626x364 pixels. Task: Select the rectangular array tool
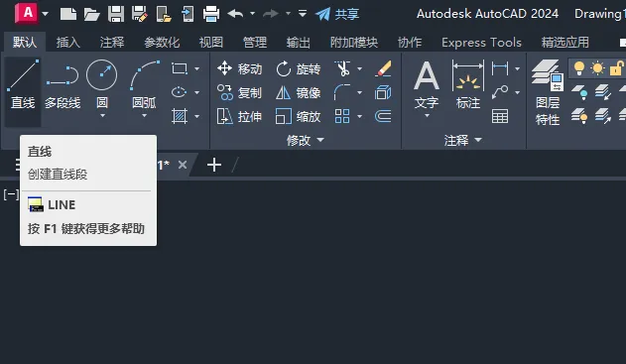[x=342, y=117]
